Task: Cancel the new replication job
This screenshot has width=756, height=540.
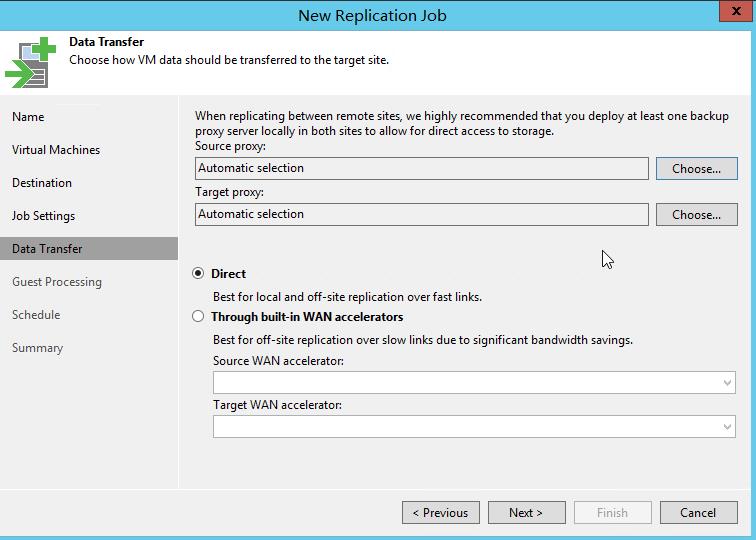Action: click(698, 513)
